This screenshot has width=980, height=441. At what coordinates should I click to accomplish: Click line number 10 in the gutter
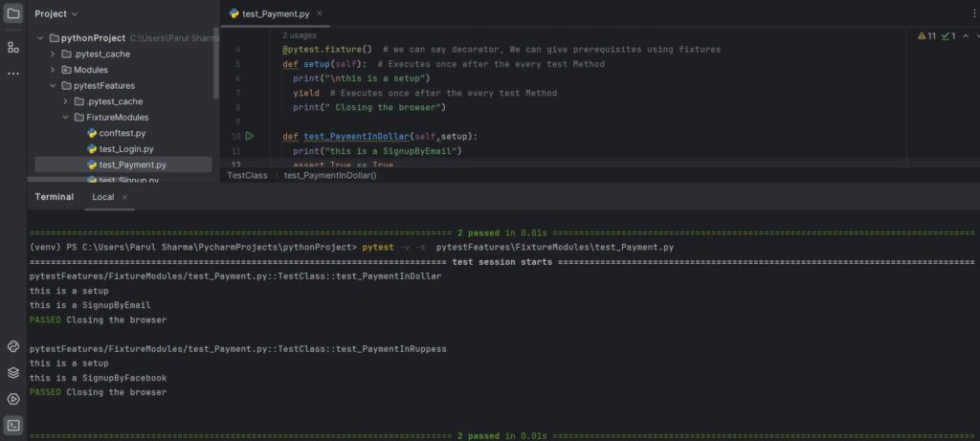point(235,136)
